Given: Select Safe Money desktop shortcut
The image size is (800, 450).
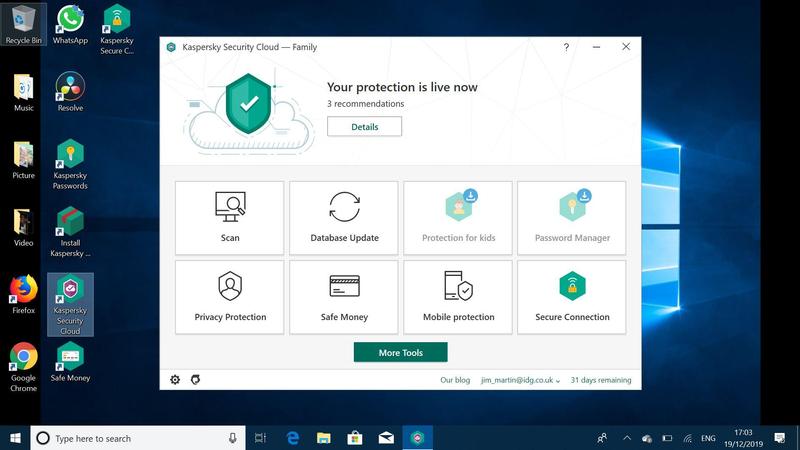Looking at the screenshot, I should tap(70, 362).
